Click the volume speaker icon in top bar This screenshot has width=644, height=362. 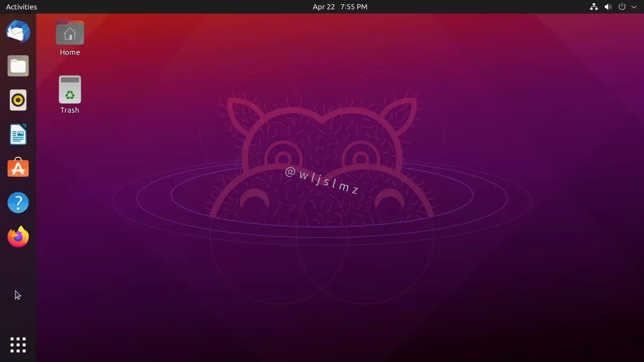608,7
